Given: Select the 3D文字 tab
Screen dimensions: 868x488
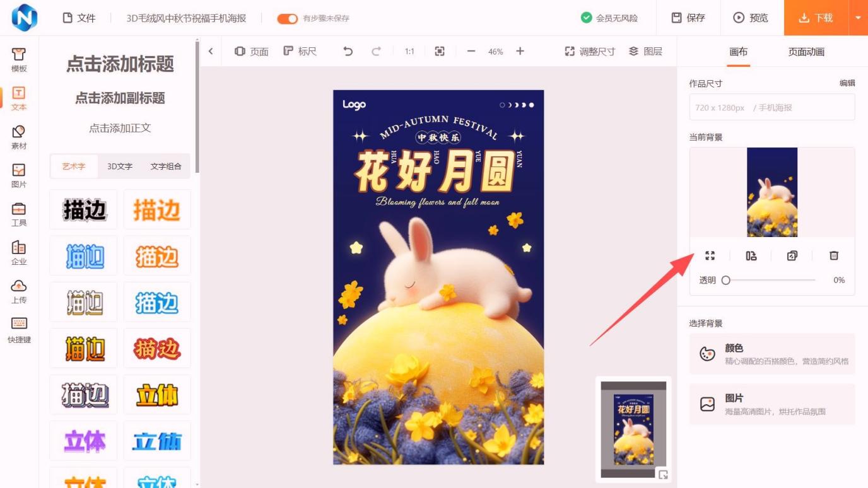Looking at the screenshot, I should [x=120, y=166].
